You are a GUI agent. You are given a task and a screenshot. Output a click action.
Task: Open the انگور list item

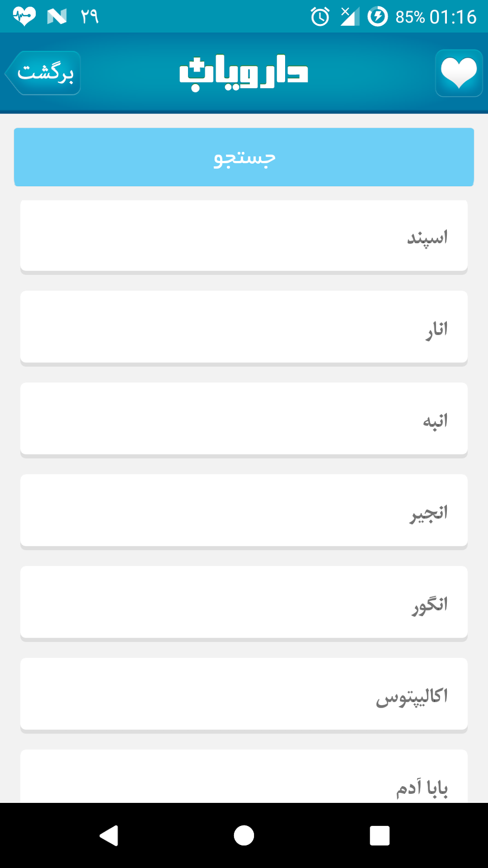tap(244, 602)
